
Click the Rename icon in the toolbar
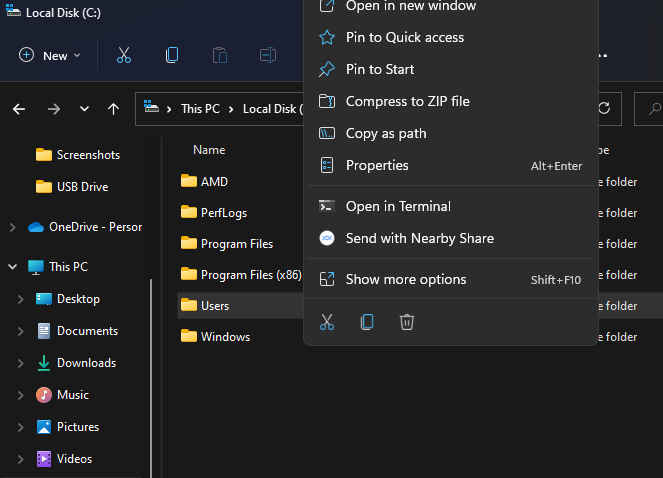[268, 55]
